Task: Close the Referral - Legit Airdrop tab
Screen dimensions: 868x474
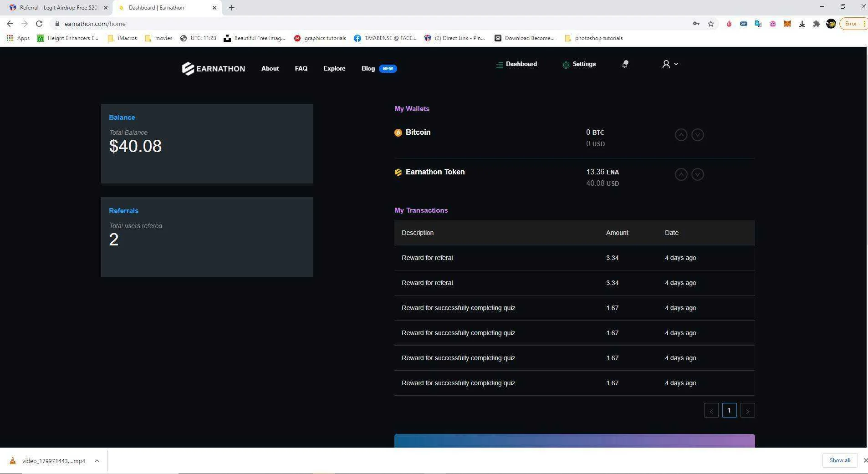Action: pyautogui.click(x=106, y=8)
